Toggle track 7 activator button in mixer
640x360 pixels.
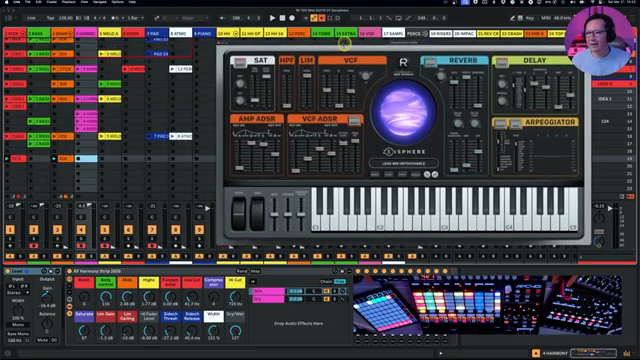click(x=152, y=230)
